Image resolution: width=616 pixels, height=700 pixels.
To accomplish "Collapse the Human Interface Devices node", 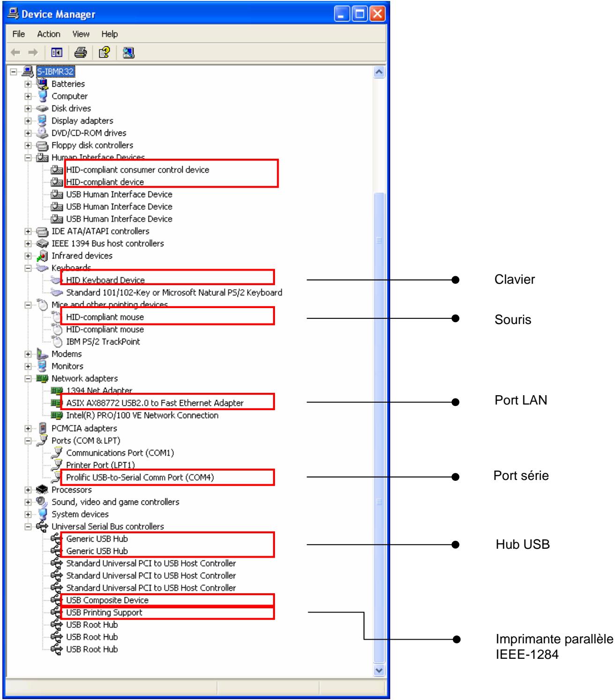I will (x=29, y=158).
